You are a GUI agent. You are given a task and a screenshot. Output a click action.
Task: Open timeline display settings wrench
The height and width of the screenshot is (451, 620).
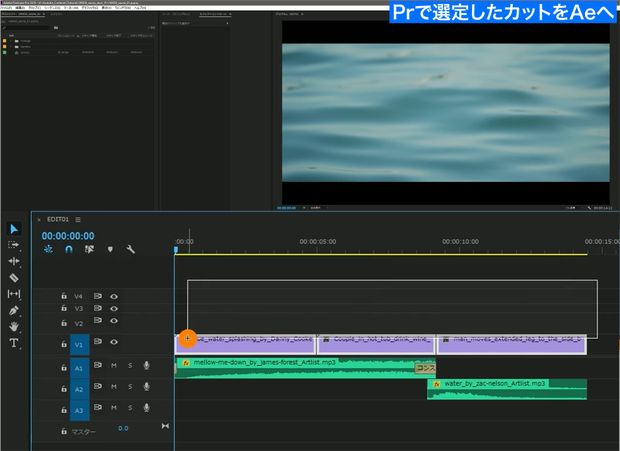coord(130,249)
